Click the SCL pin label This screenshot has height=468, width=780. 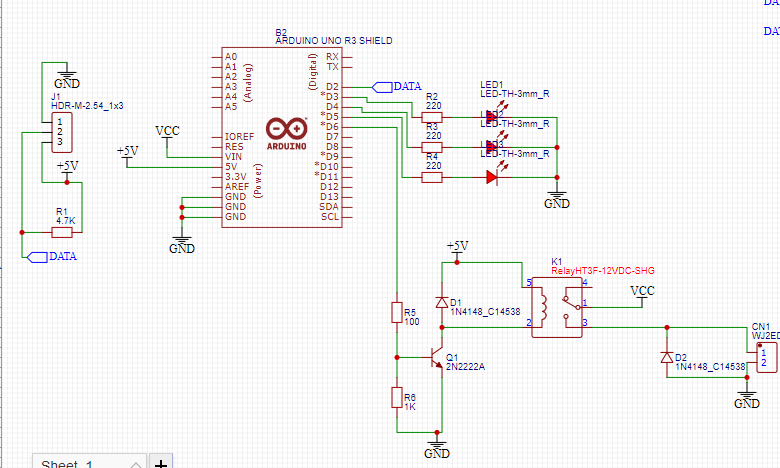click(330, 217)
